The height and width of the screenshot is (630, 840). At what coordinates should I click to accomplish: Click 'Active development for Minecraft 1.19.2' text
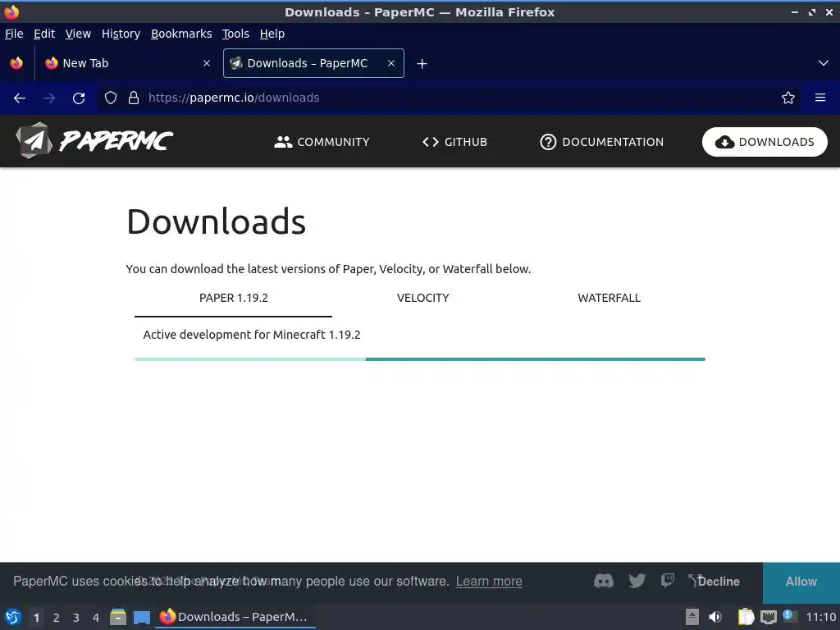(x=252, y=335)
